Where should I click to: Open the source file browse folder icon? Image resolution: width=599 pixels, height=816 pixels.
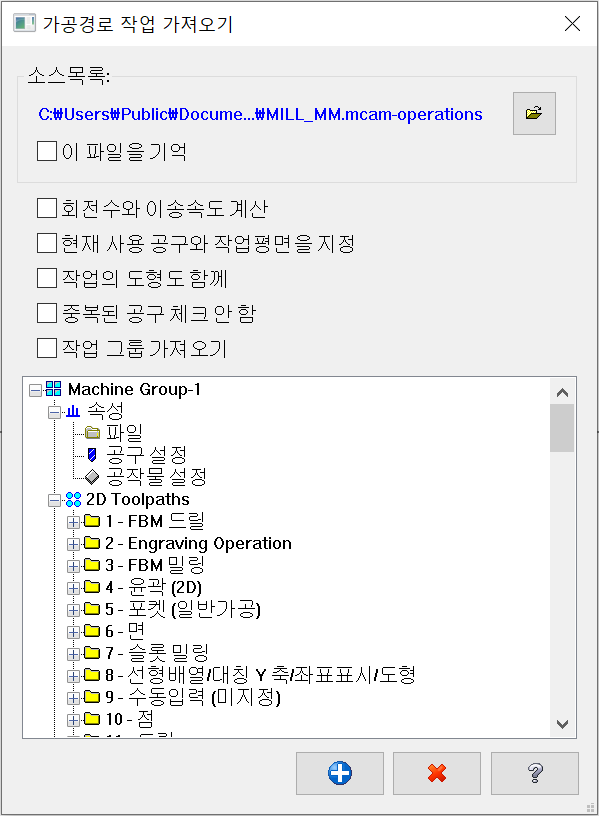pos(534,113)
